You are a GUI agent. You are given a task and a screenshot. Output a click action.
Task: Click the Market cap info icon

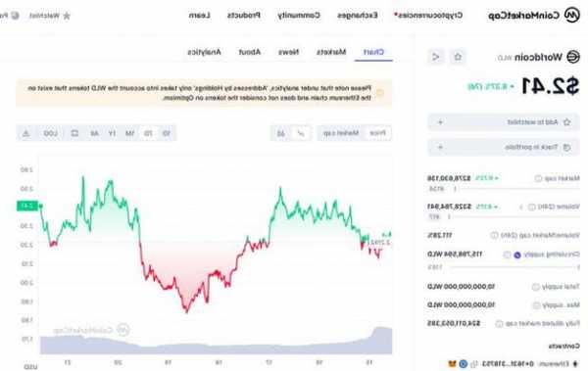(x=538, y=178)
